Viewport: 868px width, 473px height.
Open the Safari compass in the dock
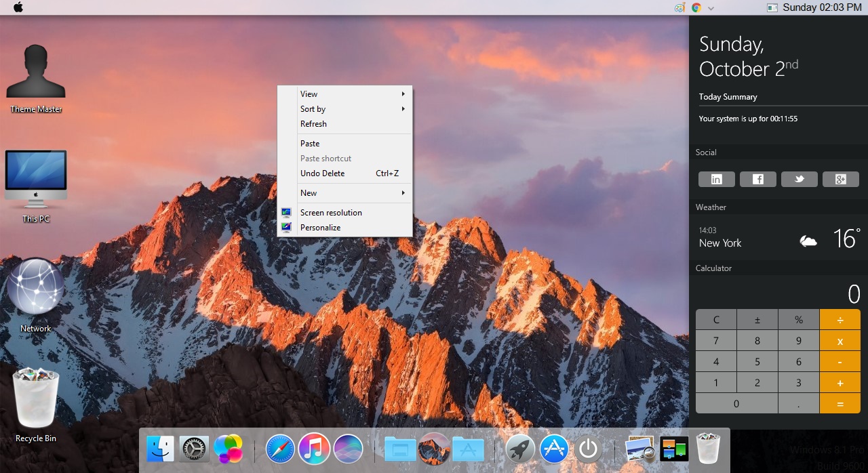[x=280, y=449]
